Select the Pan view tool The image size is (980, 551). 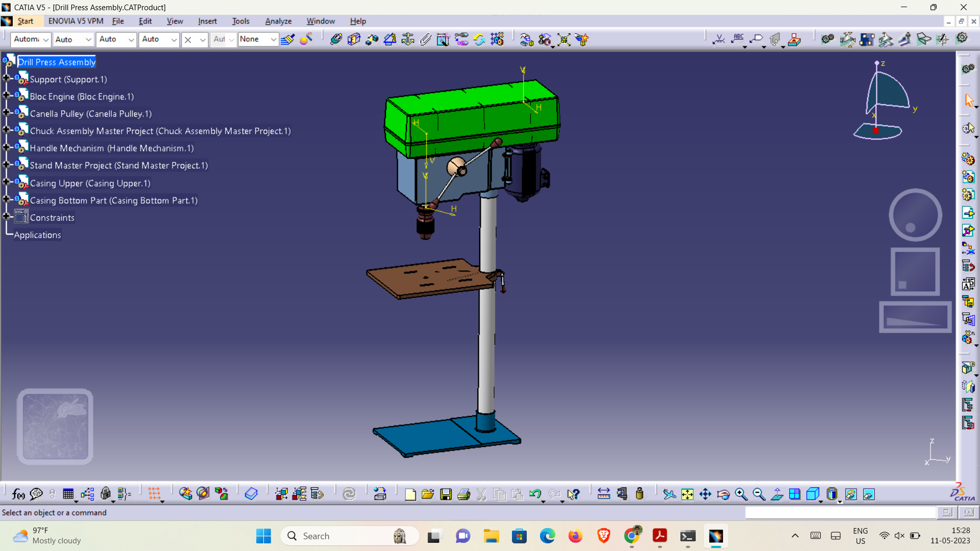click(705, 494)
